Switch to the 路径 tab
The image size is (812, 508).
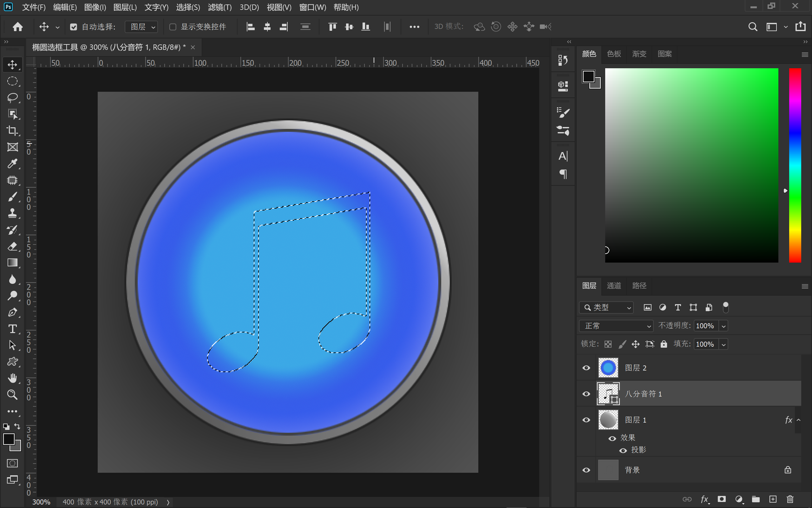(x=639, y=285)
